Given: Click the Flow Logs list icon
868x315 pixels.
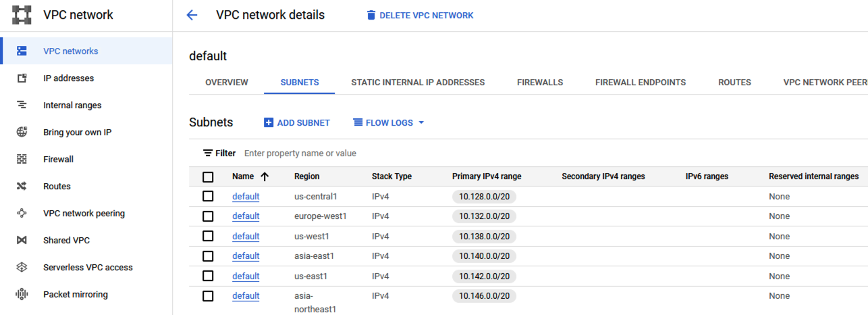Looking at the screenshot, I should click(358, 123).
